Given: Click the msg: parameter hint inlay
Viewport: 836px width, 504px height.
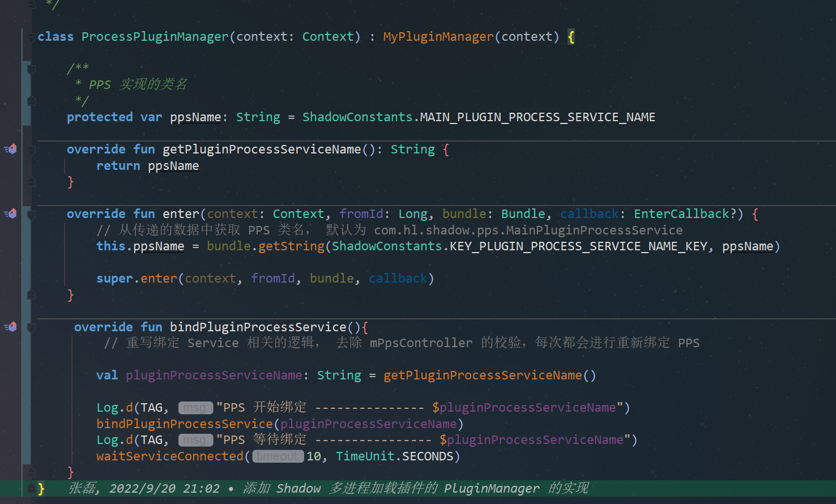Looking at the screenshot, I should pos(195,407).
